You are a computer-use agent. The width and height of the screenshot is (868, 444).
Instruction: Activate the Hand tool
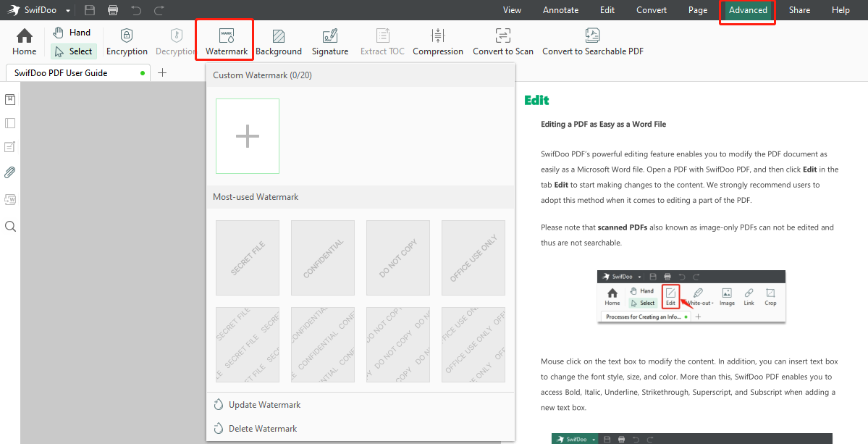click(x=72, y=33)
